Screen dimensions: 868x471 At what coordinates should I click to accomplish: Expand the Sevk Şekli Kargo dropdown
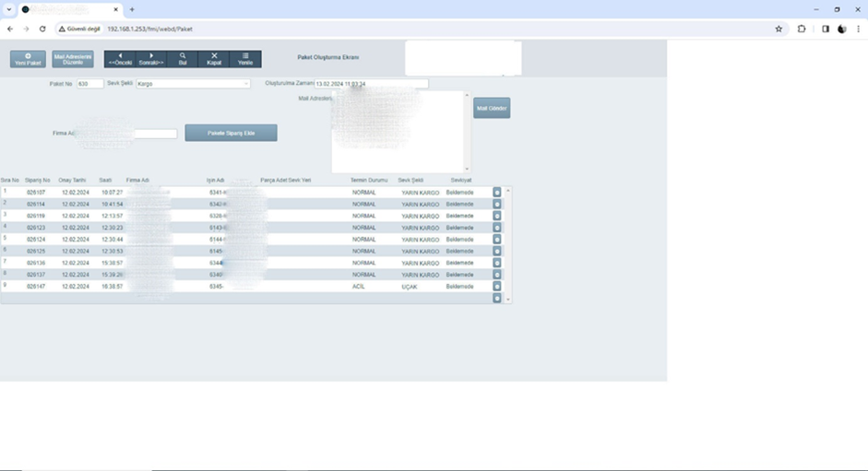pyautogui.click(x=246, y=84)
